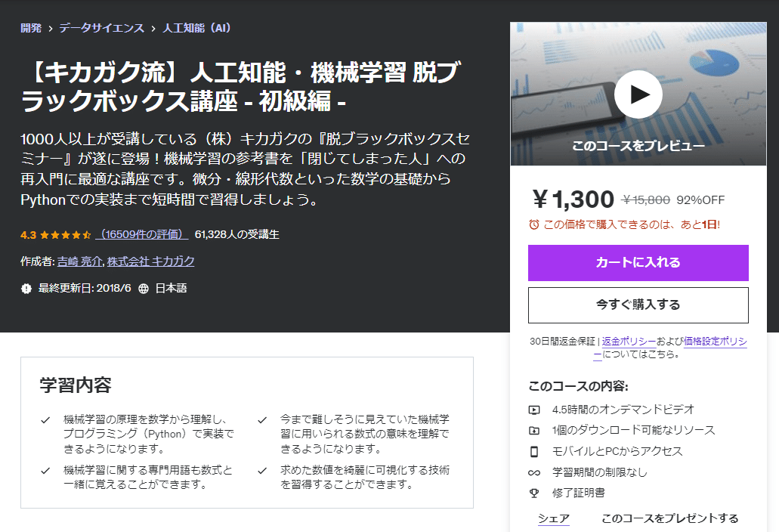Click the alarm clock icon by price notice
Viewport: 779px width, 532px height.
coord(533,225)
